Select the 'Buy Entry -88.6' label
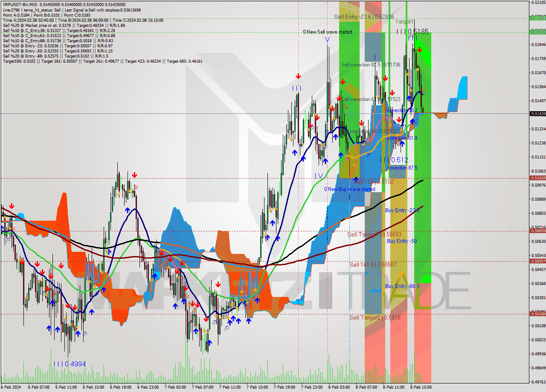The height and width of the screenshot is (392, 546). click(402, 286)
